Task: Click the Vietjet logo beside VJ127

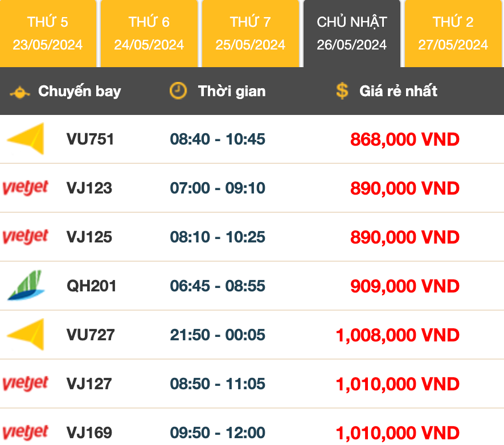Action: point(26,384)
